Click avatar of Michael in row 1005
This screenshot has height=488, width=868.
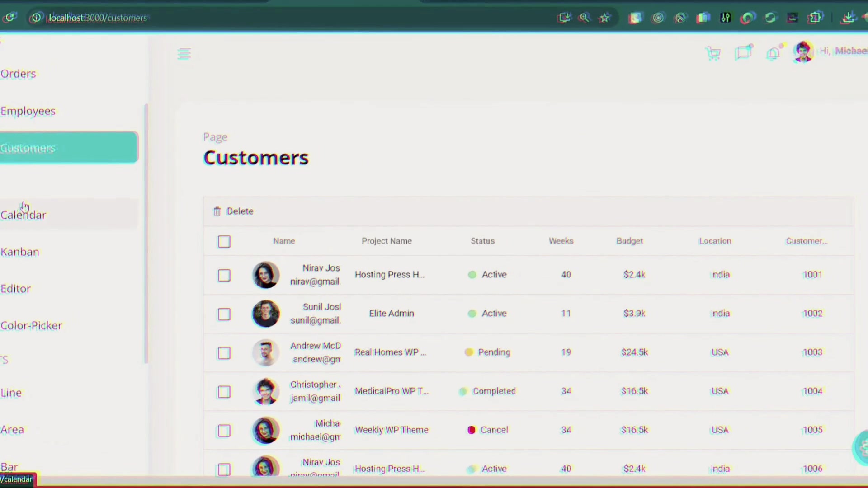point(266,430)
